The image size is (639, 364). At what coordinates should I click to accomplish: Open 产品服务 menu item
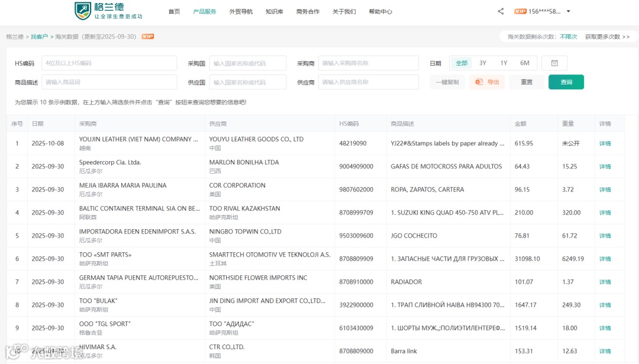(205, 11)
